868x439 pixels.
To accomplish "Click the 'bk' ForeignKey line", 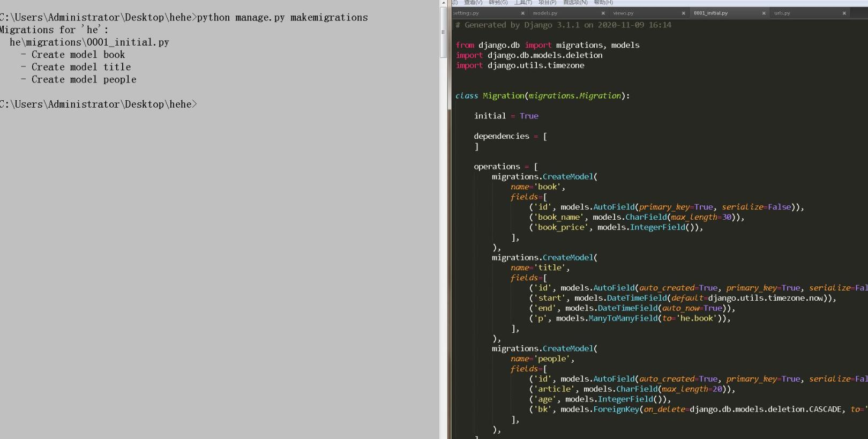I will [698, 410].
